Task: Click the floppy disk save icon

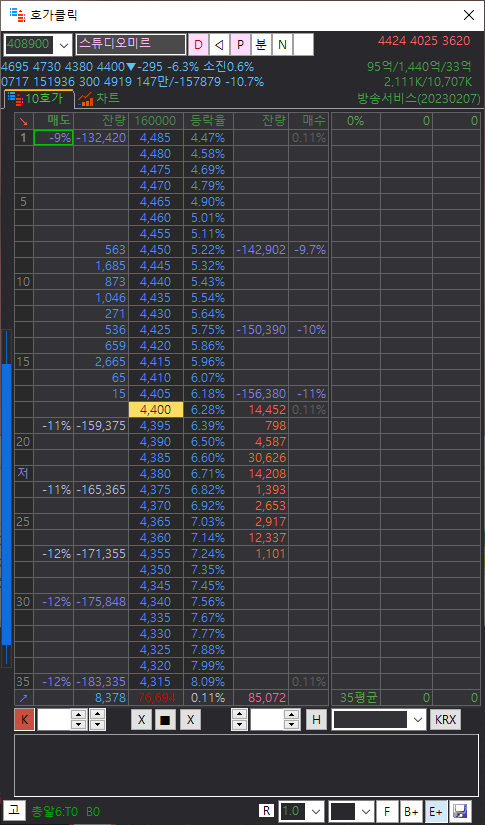Action: [461, 811]
